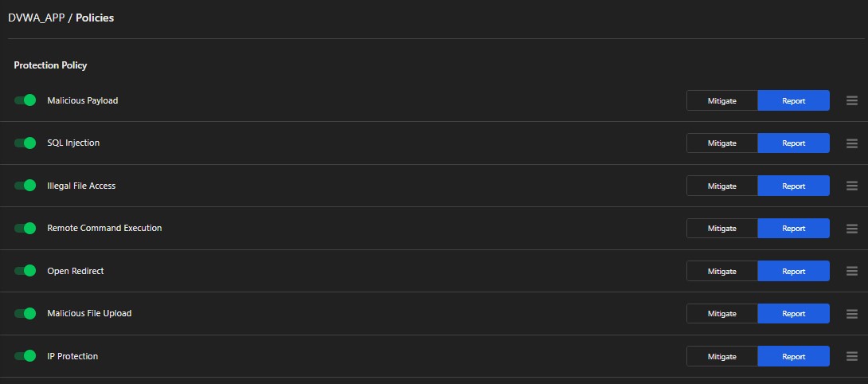868x384 pixels.
Task: Click the DVWA_APP breadcrumb link
Action: coord(36,18)
